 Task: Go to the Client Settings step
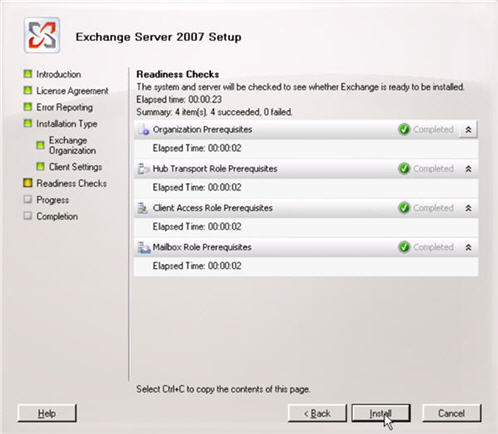[75, 167]
